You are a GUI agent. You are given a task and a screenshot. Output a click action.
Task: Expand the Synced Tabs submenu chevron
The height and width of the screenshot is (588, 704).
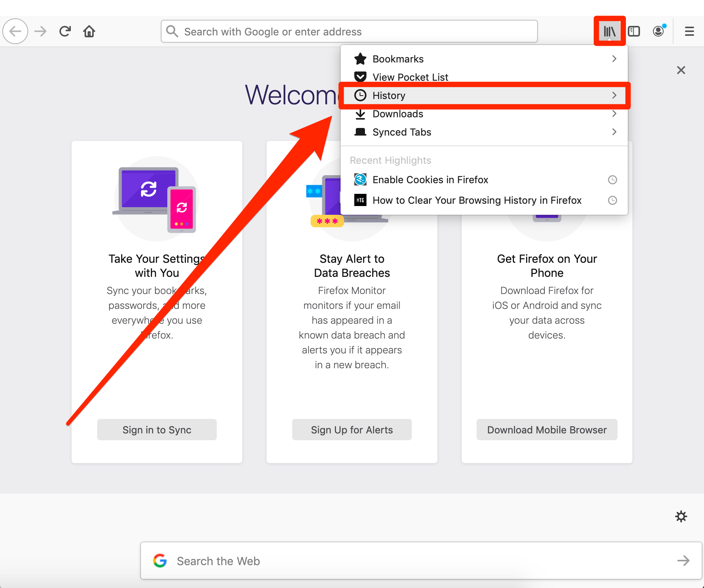614,132
